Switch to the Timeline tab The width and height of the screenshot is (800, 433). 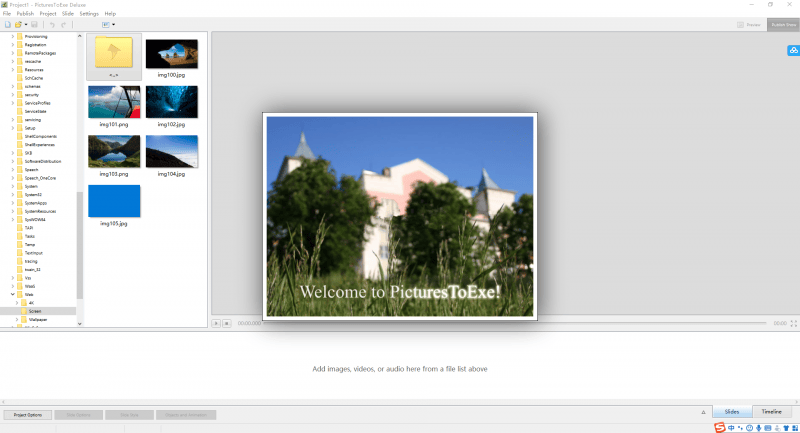(x=771, y=412)
